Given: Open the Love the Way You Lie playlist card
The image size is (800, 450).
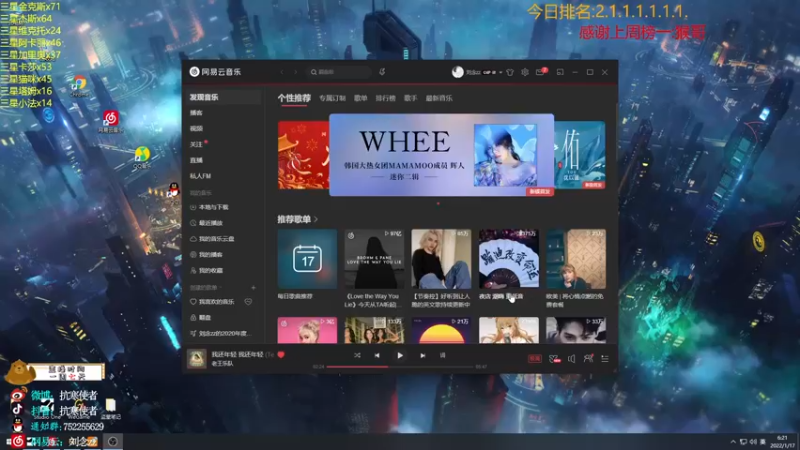Looking at the screenshot, I should [374, 259].
